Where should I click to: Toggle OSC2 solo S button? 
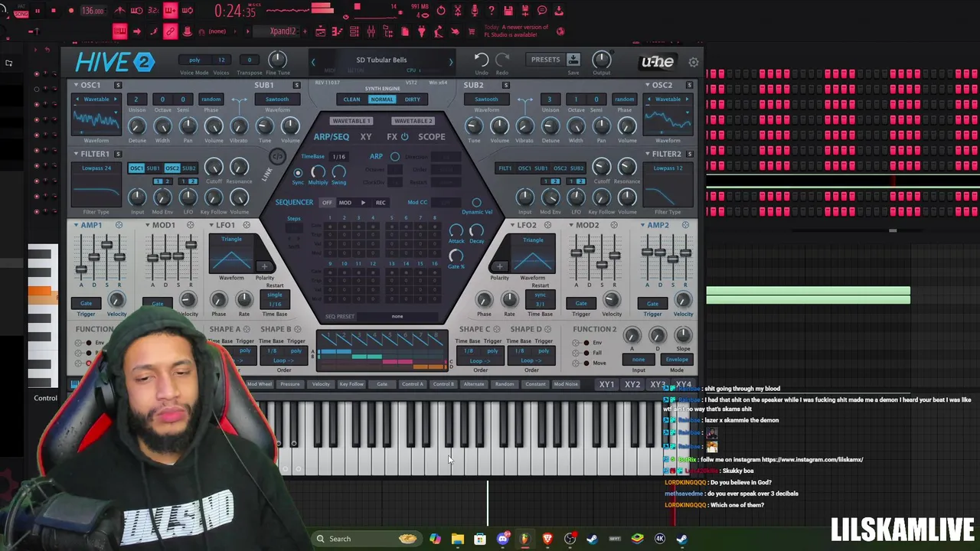690,85
